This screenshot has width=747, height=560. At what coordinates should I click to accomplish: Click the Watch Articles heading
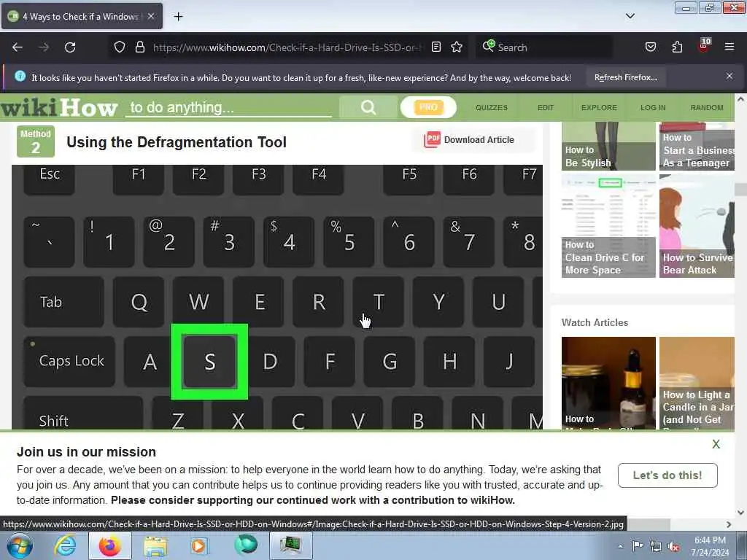coord(595,322)
